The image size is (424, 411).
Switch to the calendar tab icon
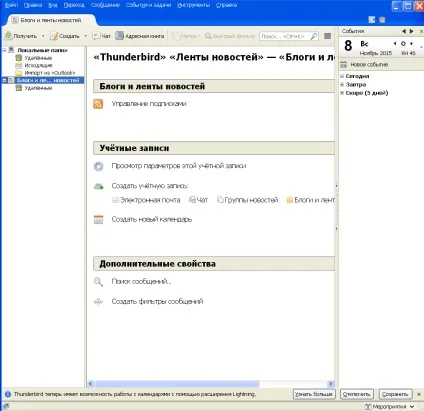pyautogui.click(x=372, y=20)
